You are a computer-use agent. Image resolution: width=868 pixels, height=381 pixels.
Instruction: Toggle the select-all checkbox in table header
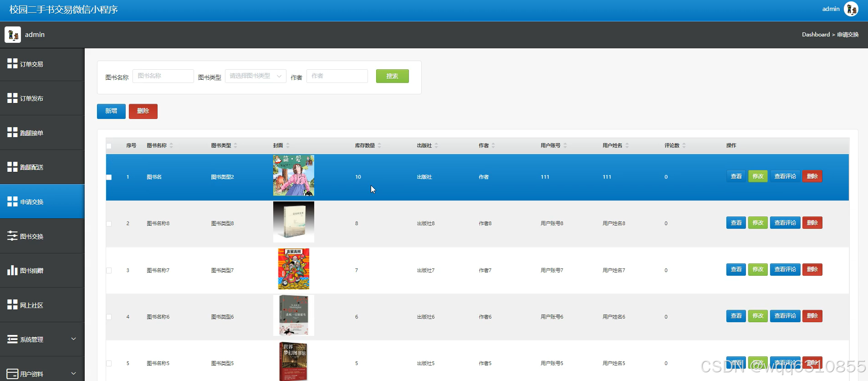pyautogui.click(x=109, y=146)
